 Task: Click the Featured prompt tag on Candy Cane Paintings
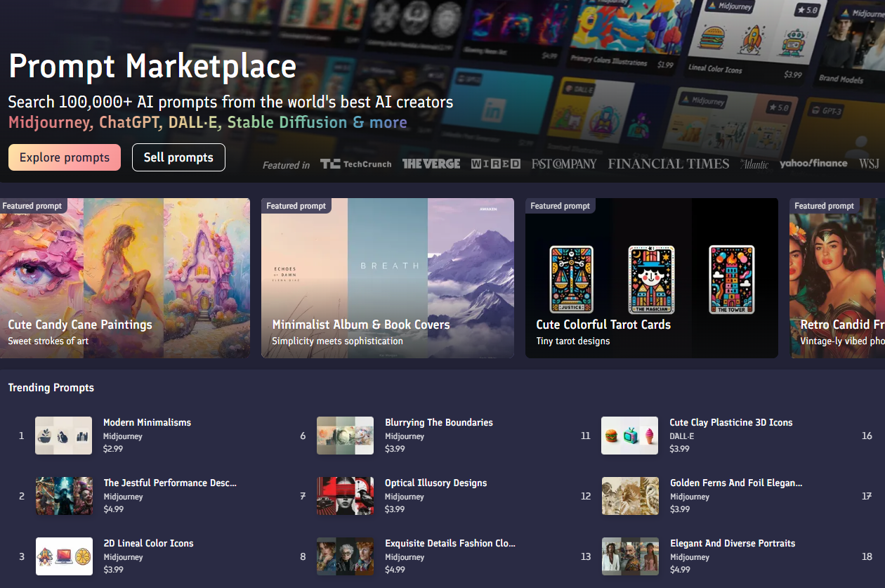click(32, 206)
